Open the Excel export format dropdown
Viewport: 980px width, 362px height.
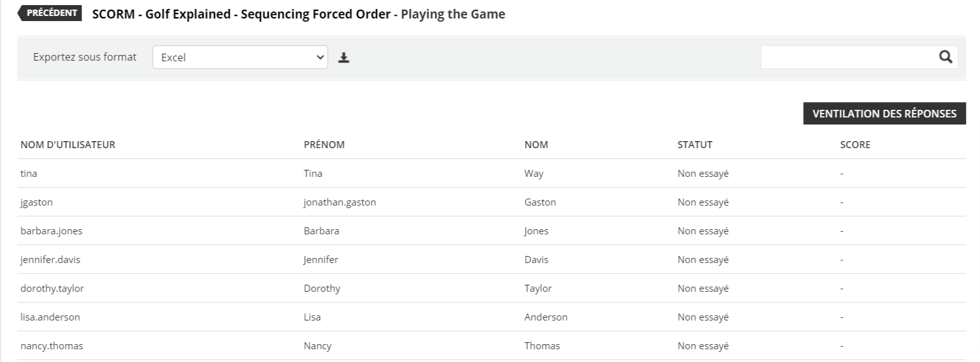pos(240,57)
